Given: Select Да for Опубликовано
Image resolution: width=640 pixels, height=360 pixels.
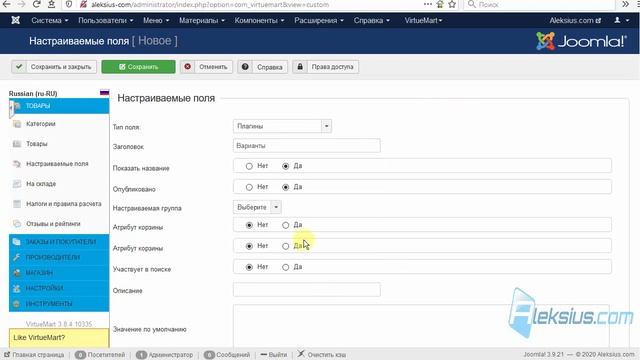Looking at the screenshot, I should 285,187.
